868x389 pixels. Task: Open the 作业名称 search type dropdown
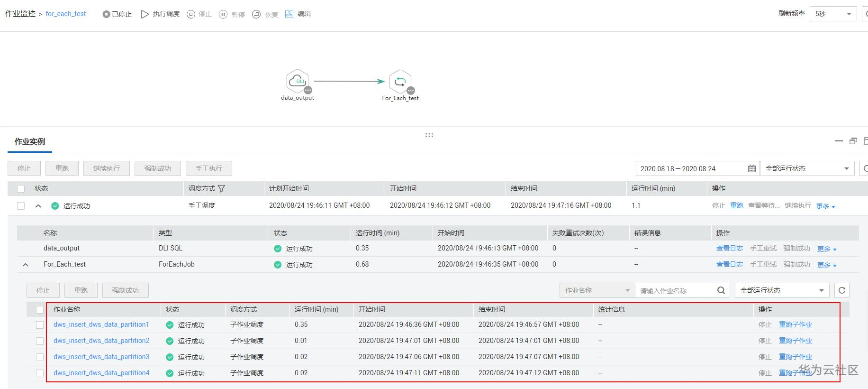(597, 290)
